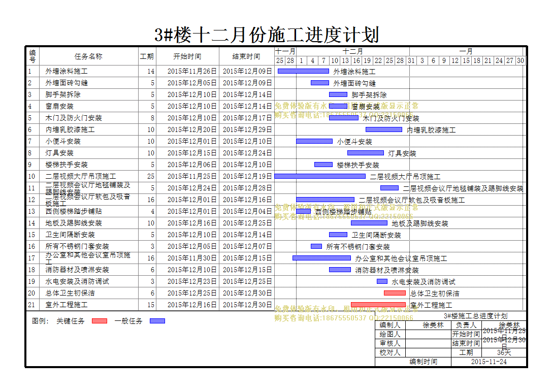552x392 pixels.
Task: Click end date 2015年12月19日 in row 10
Action: click(x=247, y=176)
